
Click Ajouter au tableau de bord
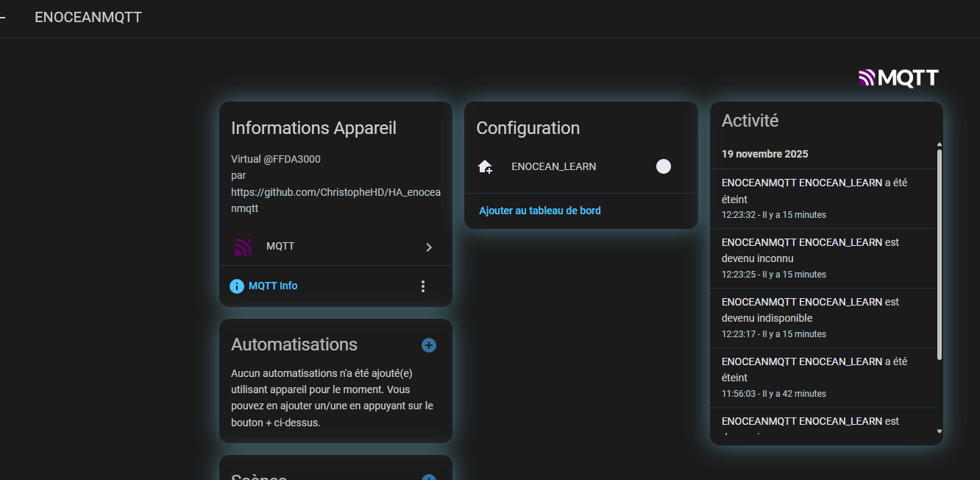pos(540,211)
